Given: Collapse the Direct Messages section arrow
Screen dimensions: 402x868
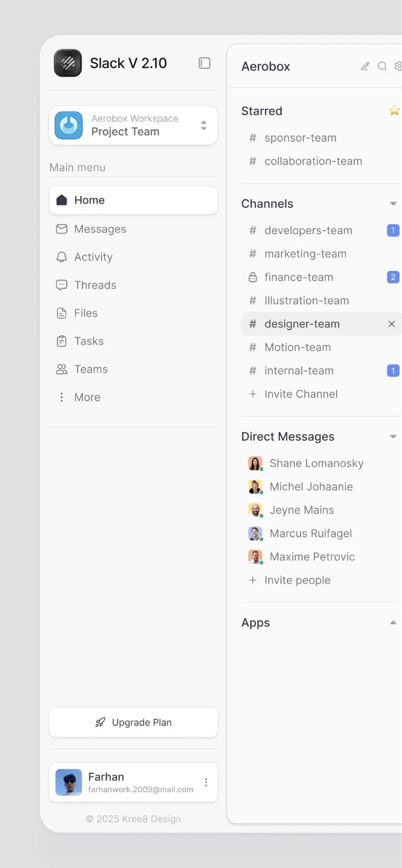Looking at the screenshot, I should 393,436.
